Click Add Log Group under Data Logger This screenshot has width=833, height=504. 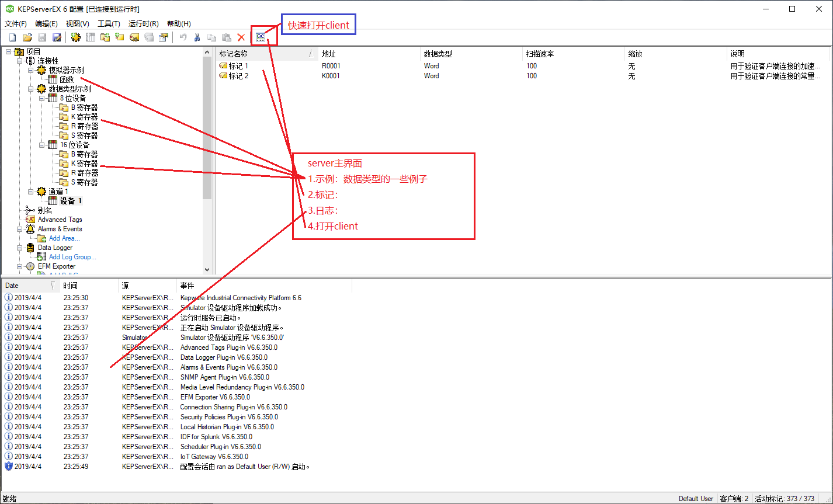coord(74,256)
